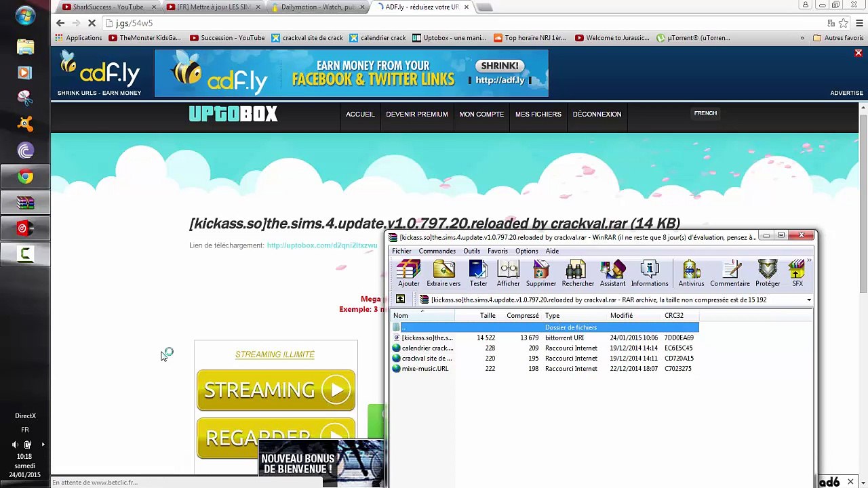Show hidden tray icons arrow
This screenshot has height=488, width=868.
tap(43, 445)
